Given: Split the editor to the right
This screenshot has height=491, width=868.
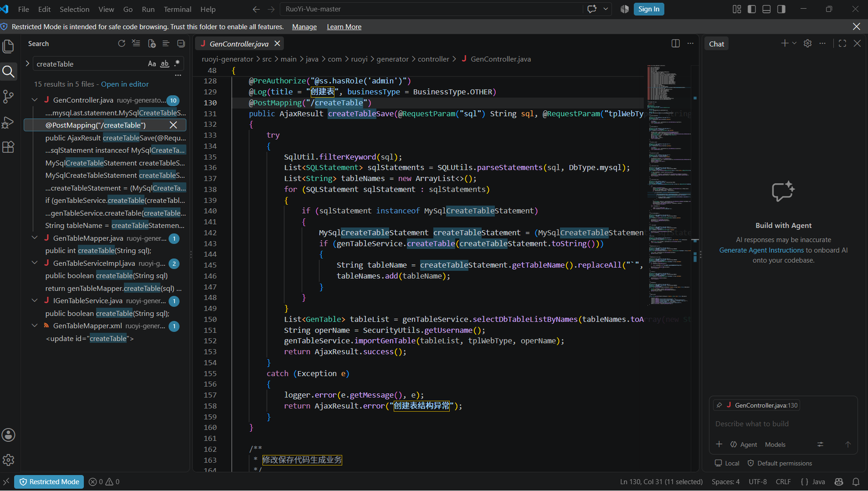Looking at the screenshot, I should click(675, 43).
